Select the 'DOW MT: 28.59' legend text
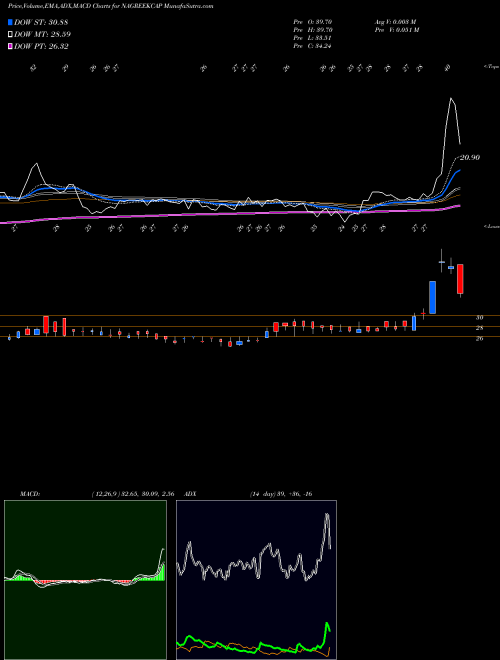This screenshot has height=660, width=500. tap(42, 35)
